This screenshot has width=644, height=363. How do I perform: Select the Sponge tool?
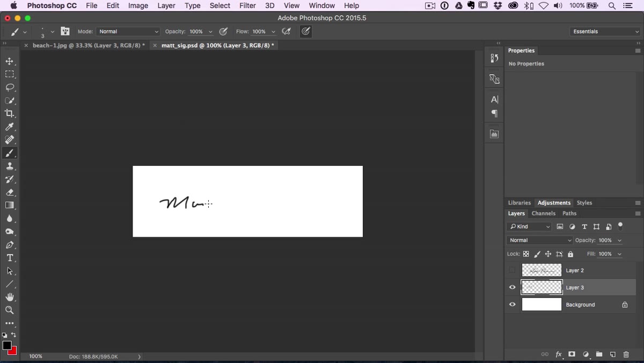10,231
